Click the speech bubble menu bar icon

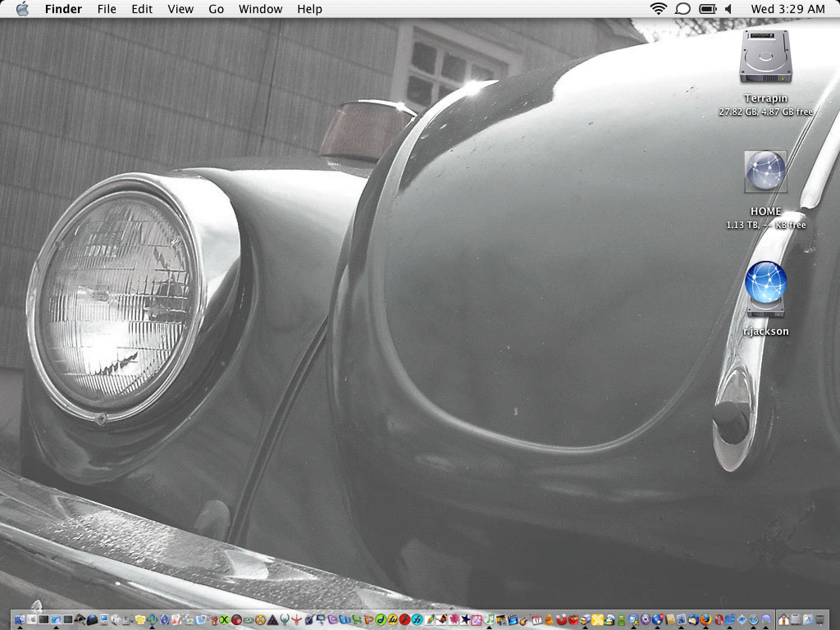point(682,8)
